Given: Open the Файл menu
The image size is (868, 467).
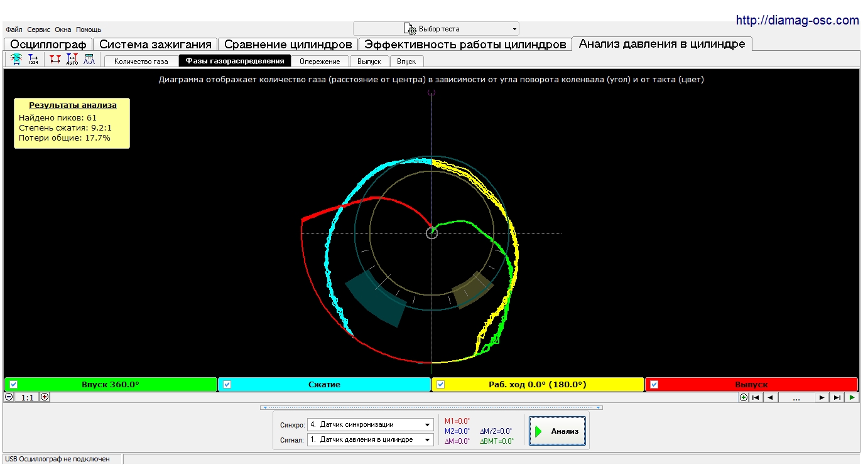Looking at the screenshot, I should (x=14, y=30).
